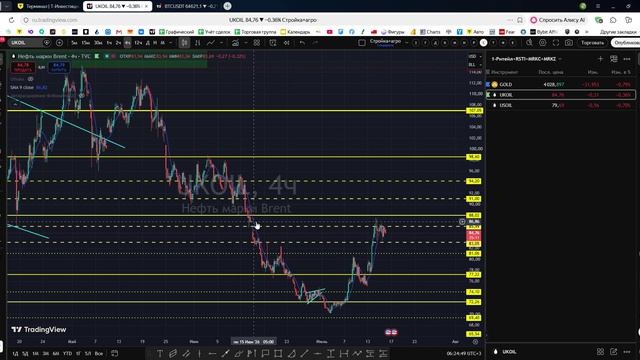Click the red sell price button

22,67
